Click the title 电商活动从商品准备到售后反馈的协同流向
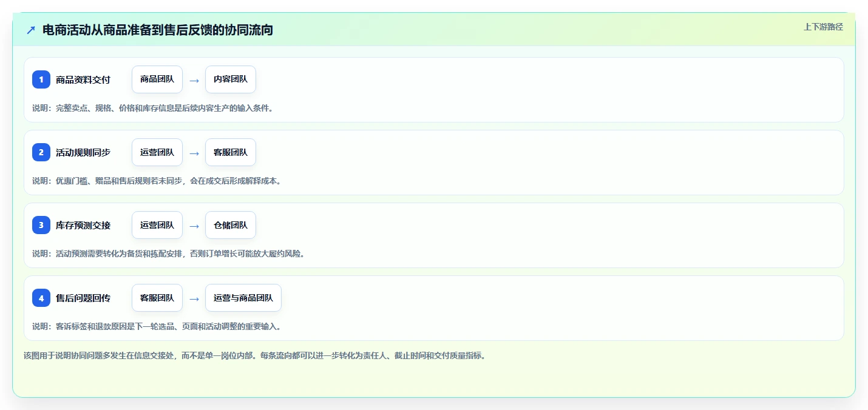Image resolution: width=868 pixels, height=410 pixels. 158,30
